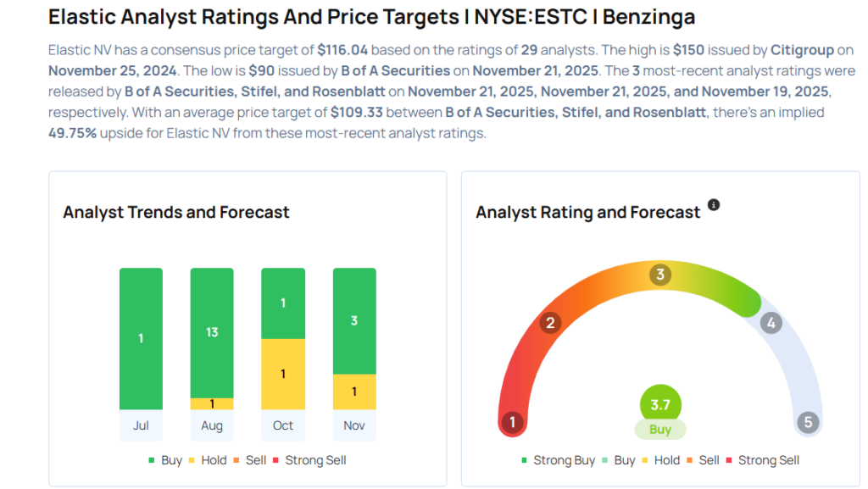The image size is (868, 489).
Task: Click the Aug bar segment showing 13 Buy ratings
Action: click(212, 332)
